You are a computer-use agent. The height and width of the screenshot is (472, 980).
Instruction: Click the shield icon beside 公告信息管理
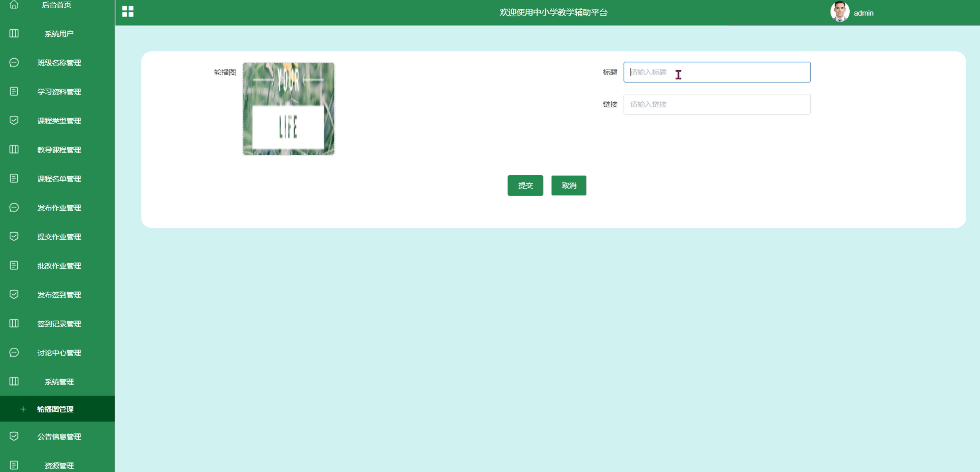[14, 436]
